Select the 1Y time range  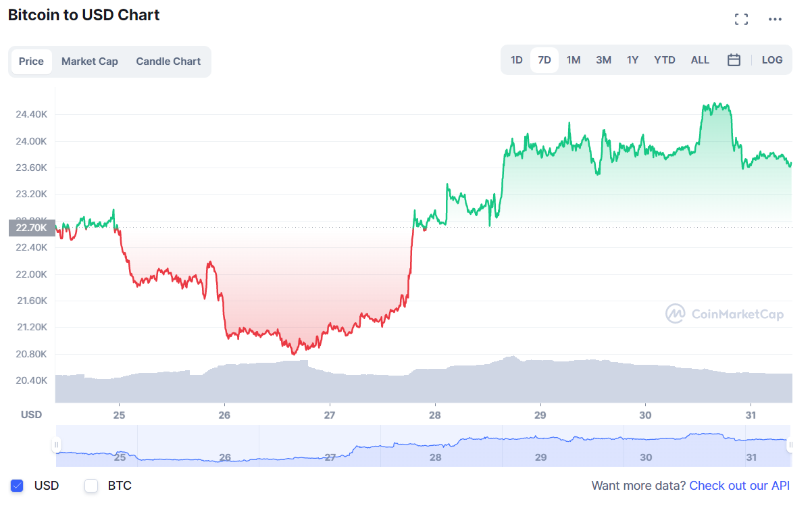(632, 59)
